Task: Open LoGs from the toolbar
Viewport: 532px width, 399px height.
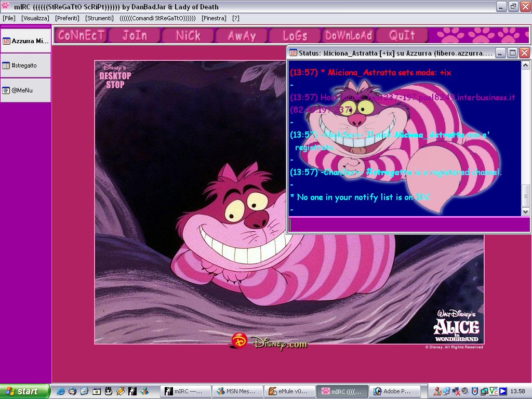Action: click(295, 35)
